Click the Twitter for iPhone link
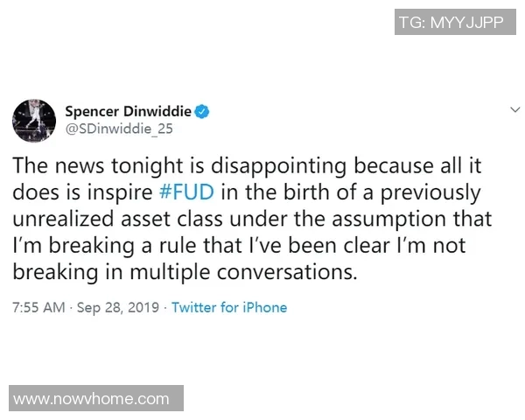The height and width of the screenshot is (420, 525). click(x=229, y=307)
